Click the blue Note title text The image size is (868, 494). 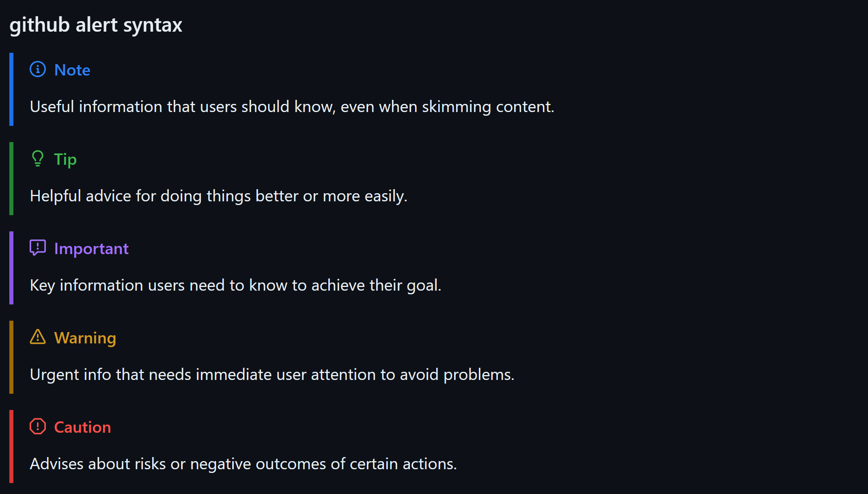tap(72, 70)
